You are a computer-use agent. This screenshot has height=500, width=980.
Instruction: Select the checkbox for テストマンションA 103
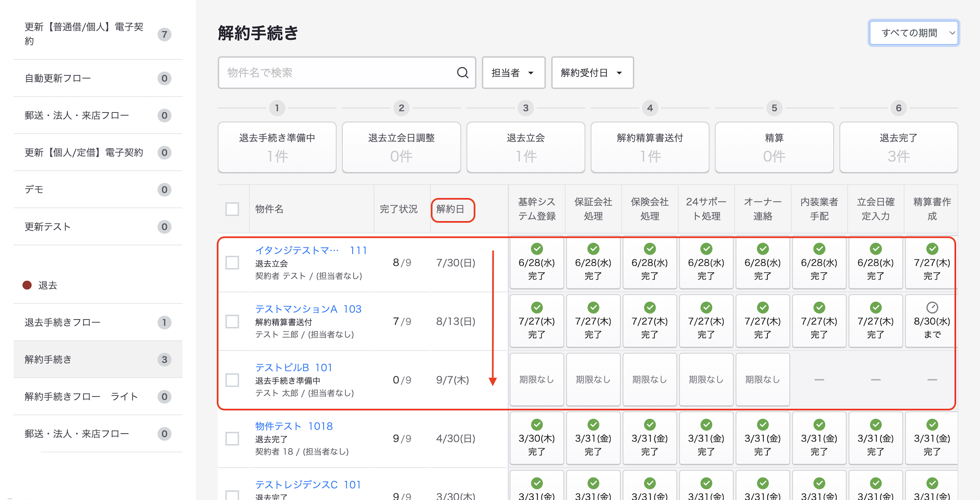click(232, 322)
